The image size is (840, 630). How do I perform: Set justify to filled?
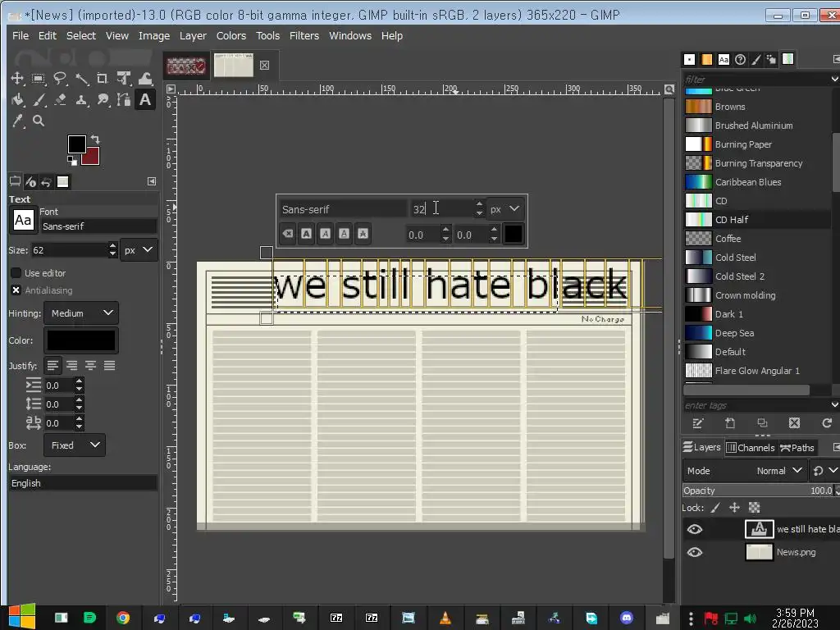pos(109,366)
